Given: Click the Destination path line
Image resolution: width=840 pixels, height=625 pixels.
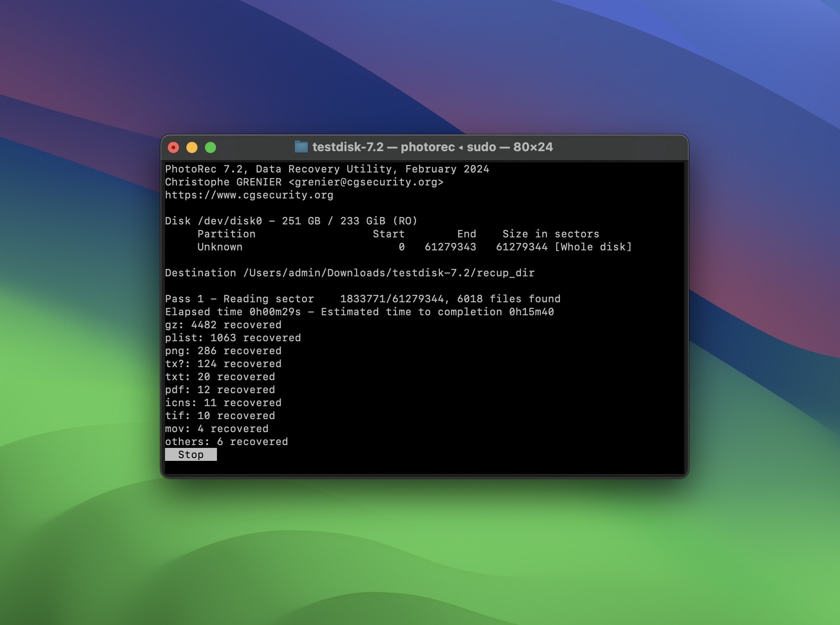Looking at the screenshot, I should 350,273.
